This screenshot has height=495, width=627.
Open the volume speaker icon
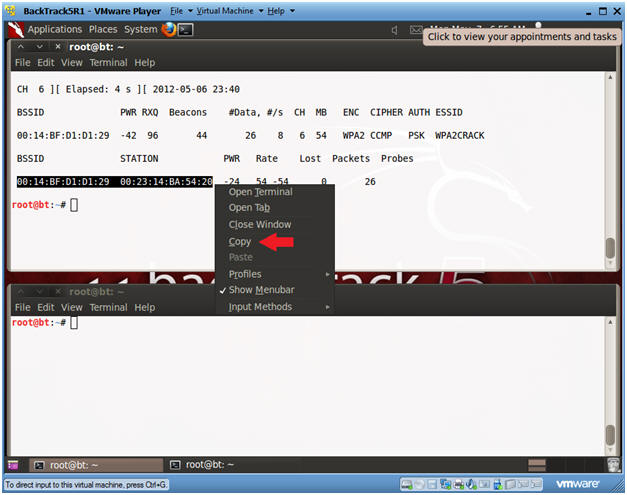tap(395, 30)
